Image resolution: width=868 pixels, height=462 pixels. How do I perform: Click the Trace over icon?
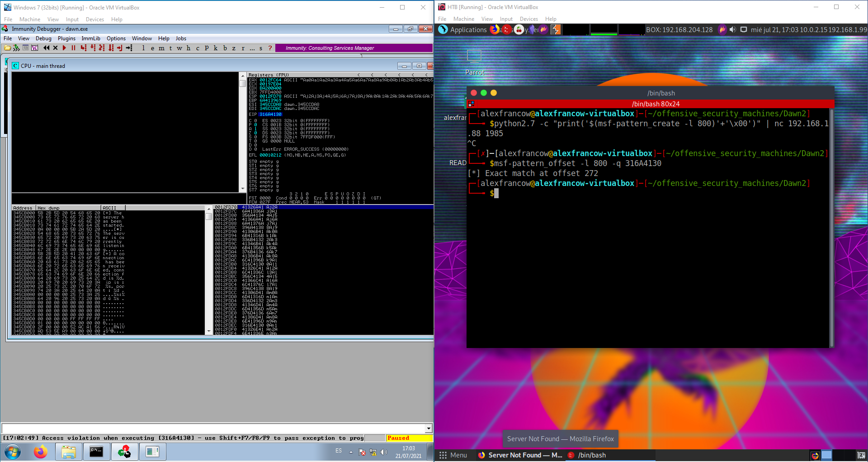coord(111,48)
